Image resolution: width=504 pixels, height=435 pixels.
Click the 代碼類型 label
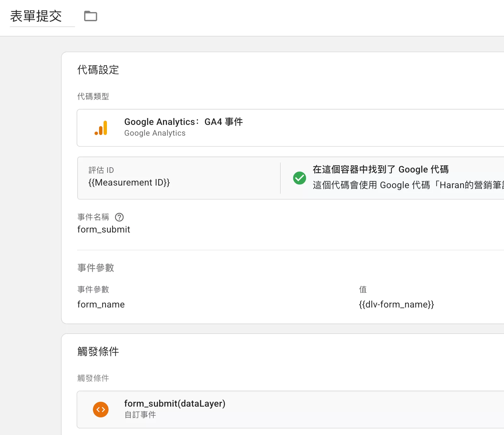pos(93,97)
